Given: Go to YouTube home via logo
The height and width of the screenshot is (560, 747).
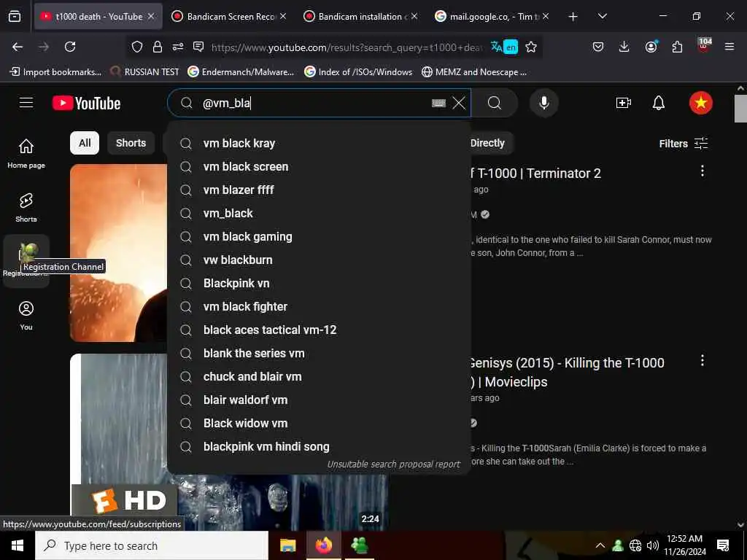Looking at the screenshot, I should click(x=86, y=103).
